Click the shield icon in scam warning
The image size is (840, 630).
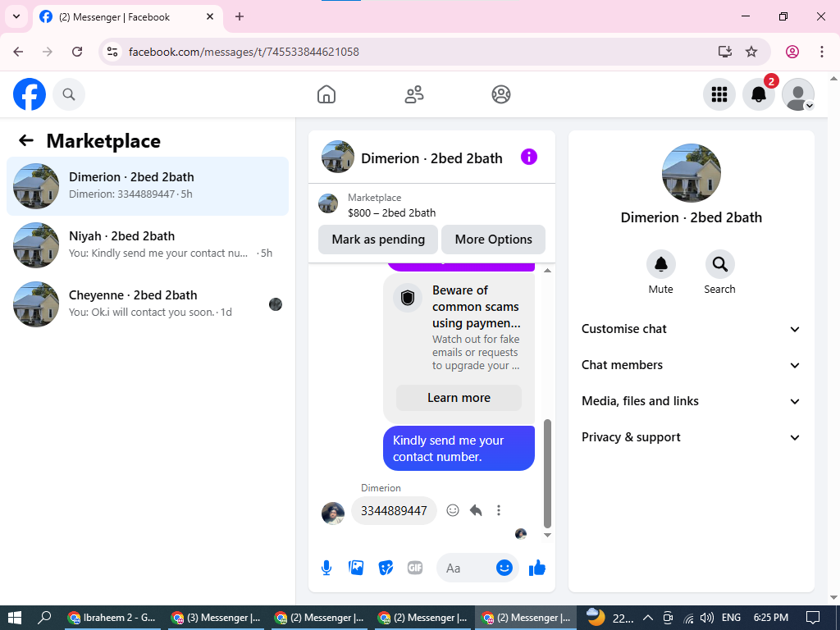[408, 298]
